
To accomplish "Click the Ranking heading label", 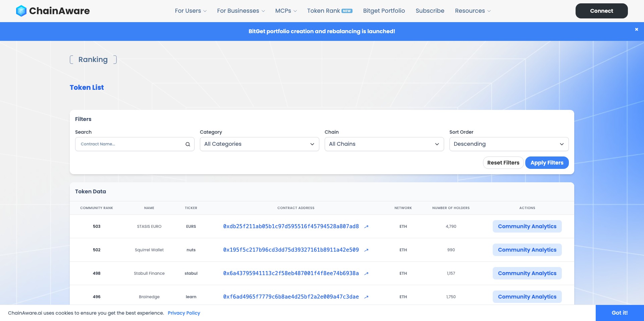I will pyautogui.click(x=93, y=60).
